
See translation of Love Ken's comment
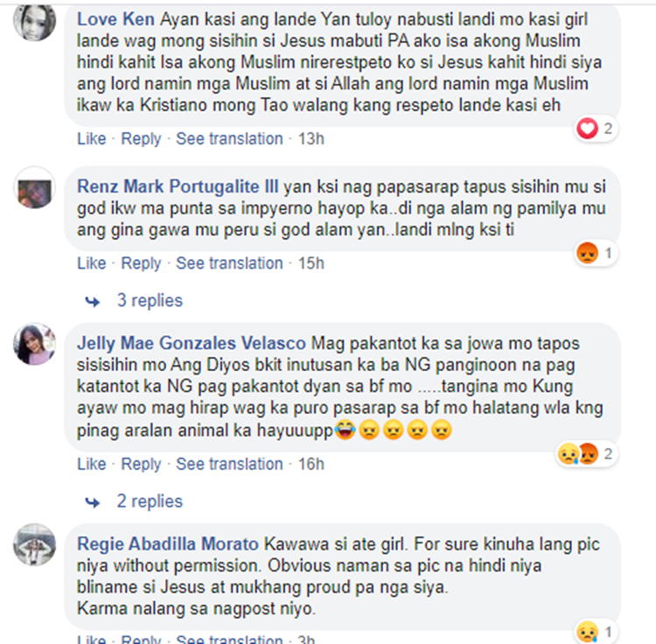[229, 138]
